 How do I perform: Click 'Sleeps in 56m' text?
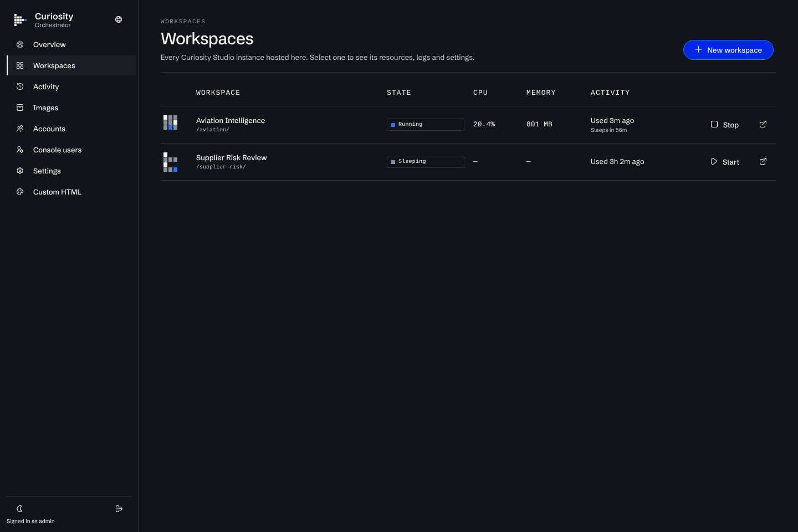click(x=609, y=130)
